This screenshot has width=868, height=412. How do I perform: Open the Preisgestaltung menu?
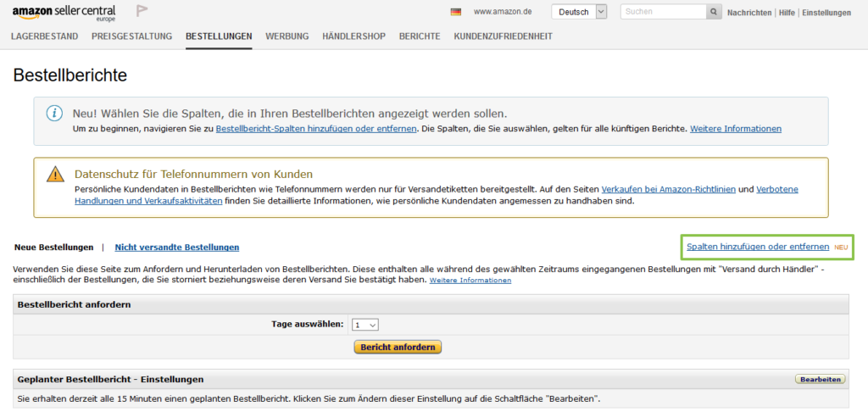pyautogui.click(x=131, y=36)
